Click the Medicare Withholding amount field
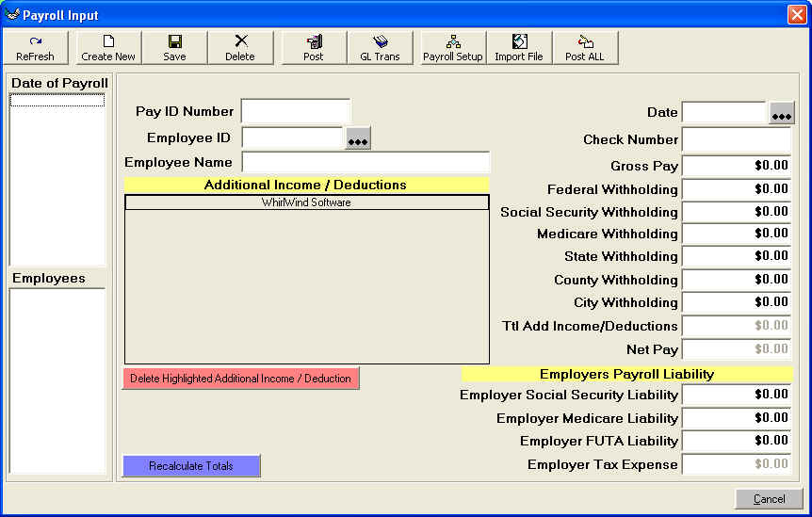The image size is (812, 517). coord(737,234)
